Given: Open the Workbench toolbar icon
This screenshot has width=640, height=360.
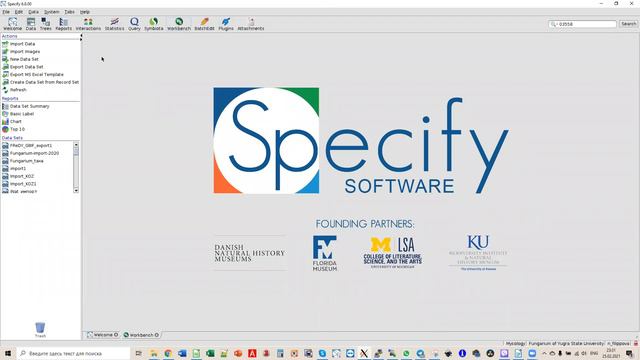Looking at the screenshot, I should click(x=179, y=24).
